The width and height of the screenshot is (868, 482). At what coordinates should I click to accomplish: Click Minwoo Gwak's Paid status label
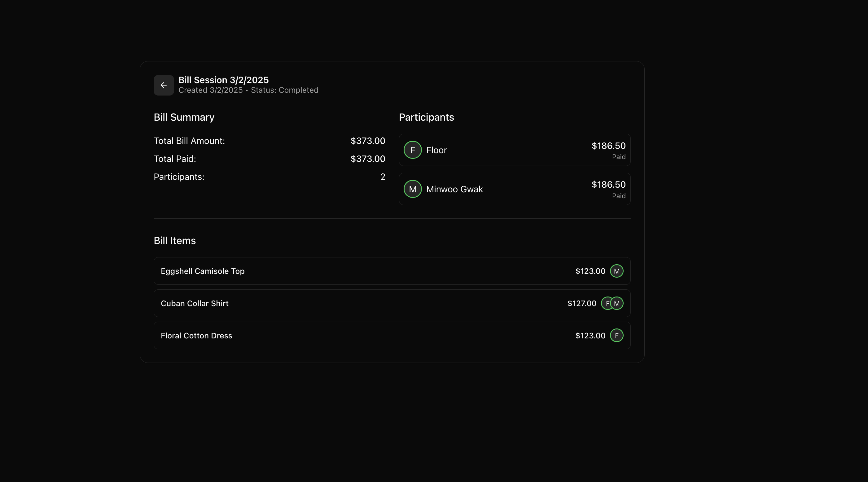pos(618,196)
